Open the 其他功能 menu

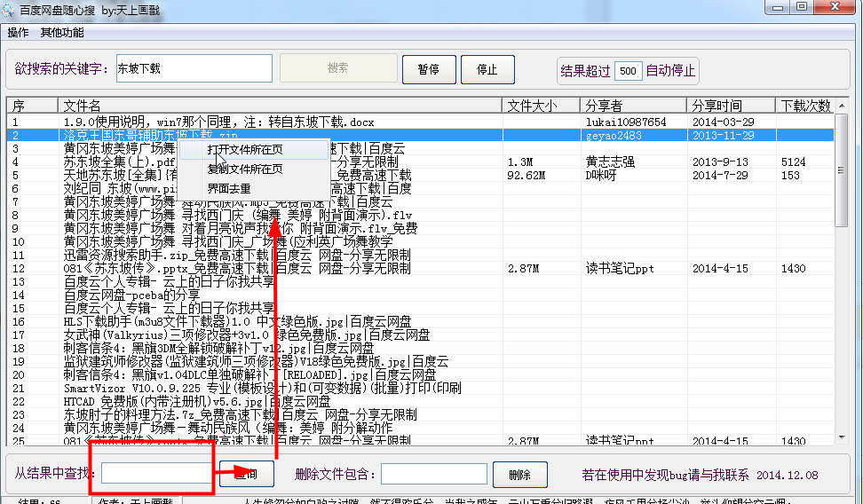(62, 33)
